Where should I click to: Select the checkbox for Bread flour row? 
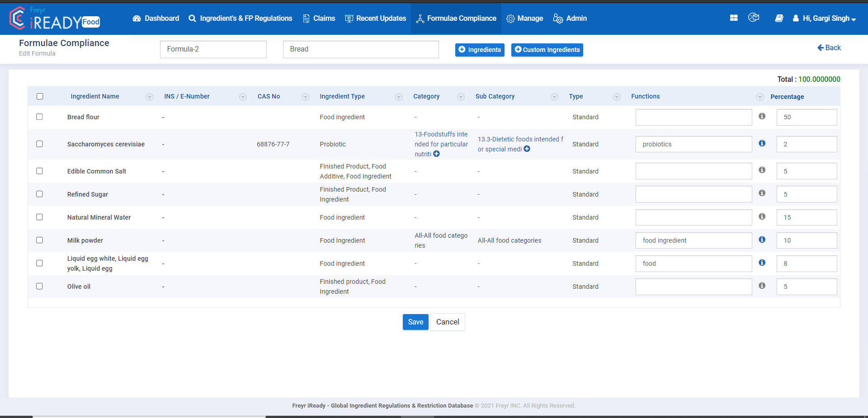tap(39, 117)
